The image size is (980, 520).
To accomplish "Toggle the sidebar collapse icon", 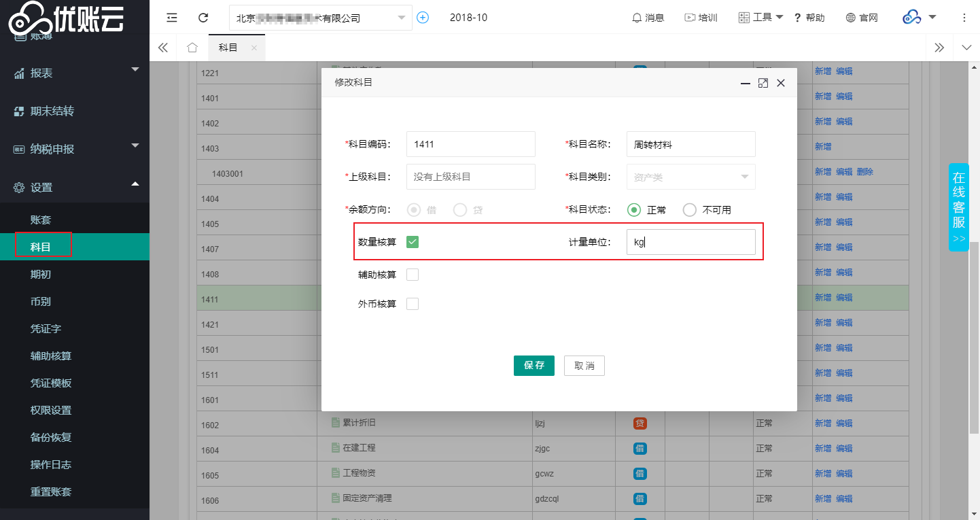I will pyautogui.click(x=172, y=18).
